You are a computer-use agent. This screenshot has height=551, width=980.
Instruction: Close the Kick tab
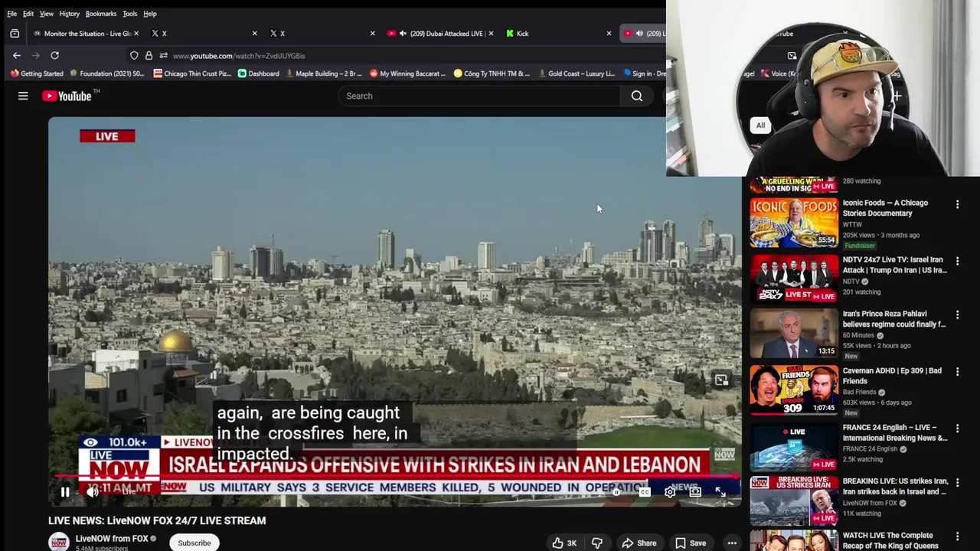609,34
